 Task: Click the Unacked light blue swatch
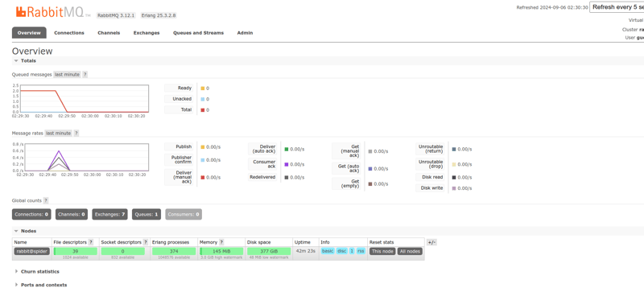click(203, 100)
